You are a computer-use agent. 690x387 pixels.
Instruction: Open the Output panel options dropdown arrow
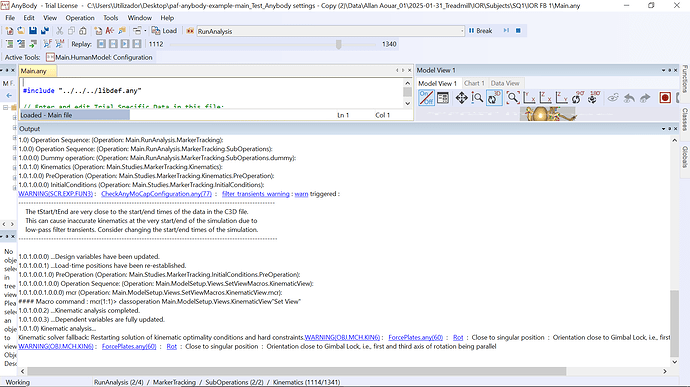(663, 129)
